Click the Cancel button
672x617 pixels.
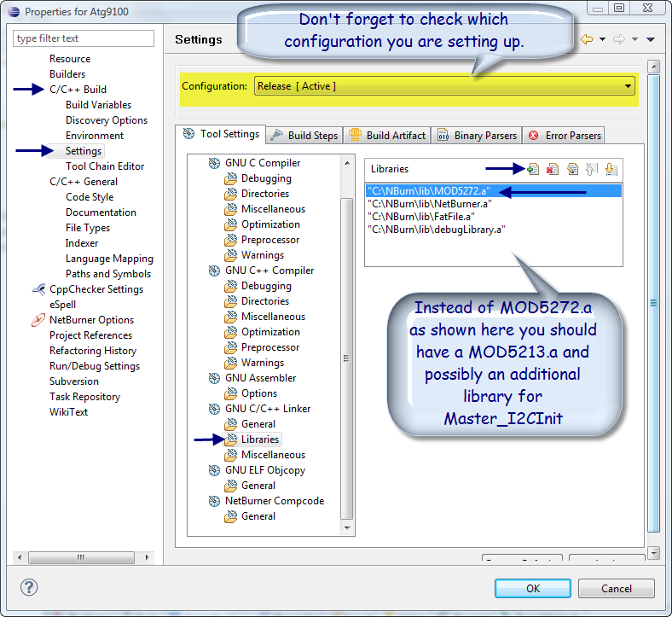(617, 588)
